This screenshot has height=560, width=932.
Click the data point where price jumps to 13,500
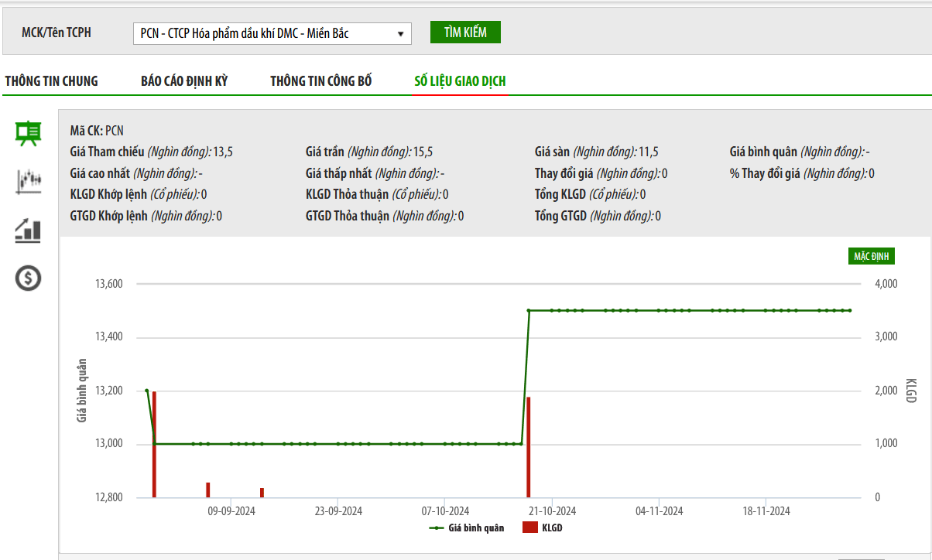pos(529,311)
